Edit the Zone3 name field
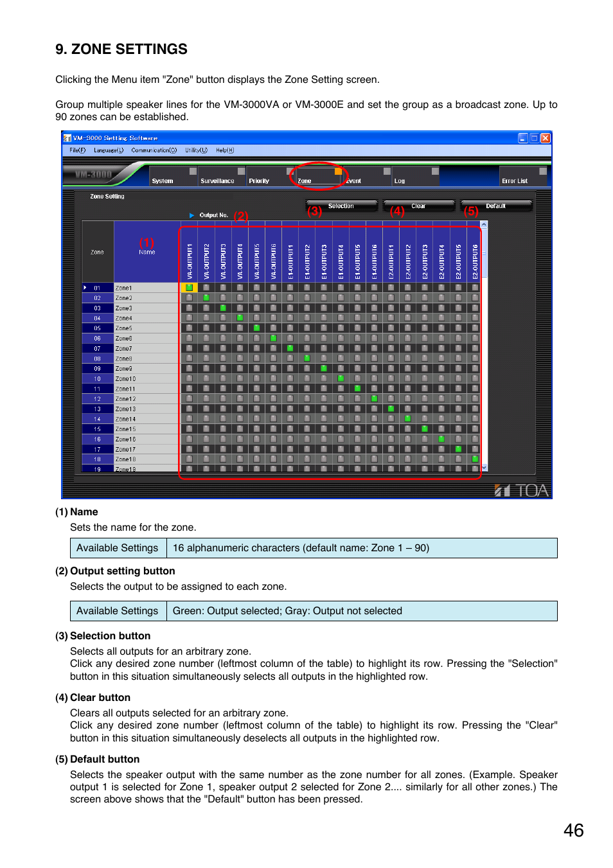613x868 pixels. pos(147,308)
